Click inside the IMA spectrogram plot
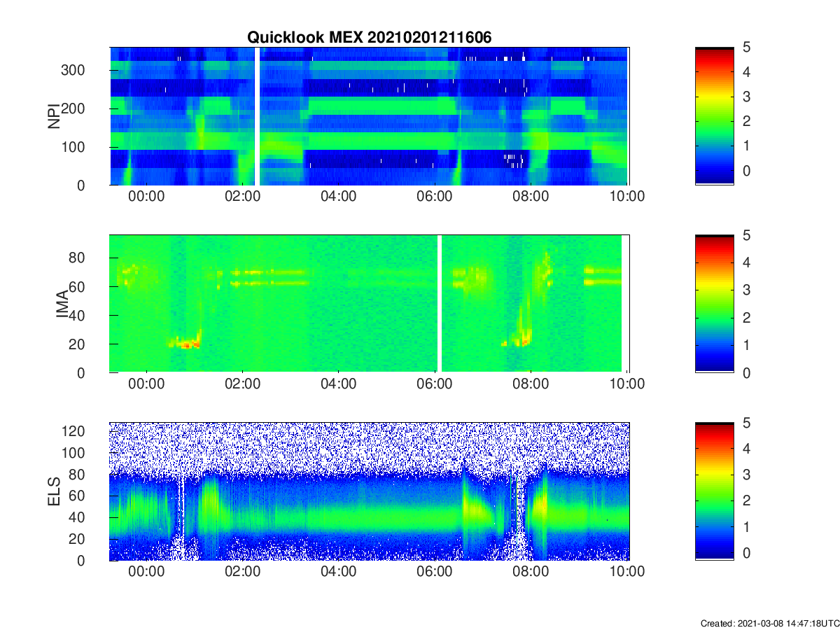This screenshot has width=840, height=630. tap(370, 304)
